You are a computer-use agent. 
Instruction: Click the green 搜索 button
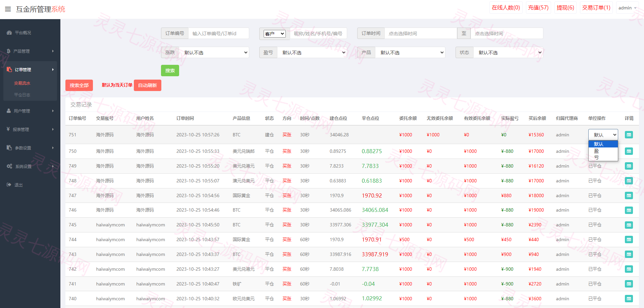point(170,71)
